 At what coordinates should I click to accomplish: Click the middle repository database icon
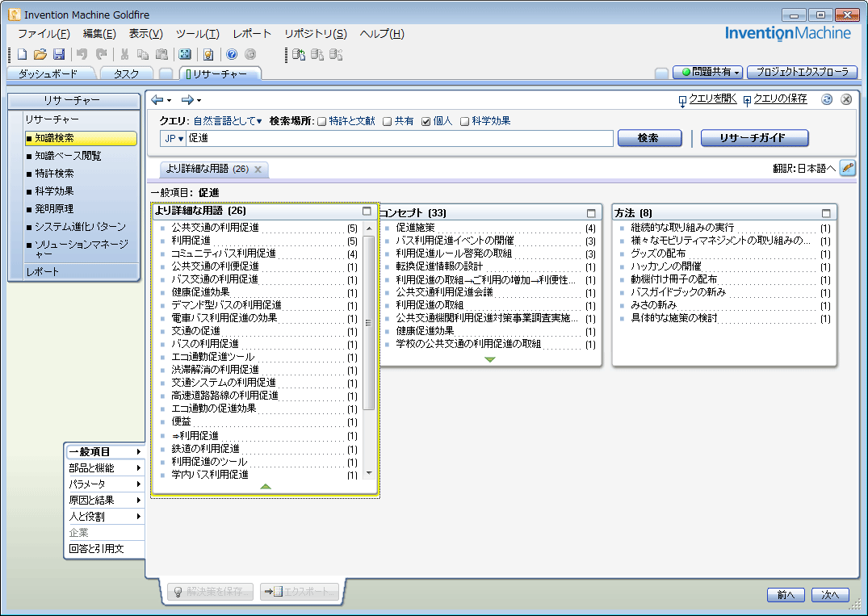(x=317, y=53)
